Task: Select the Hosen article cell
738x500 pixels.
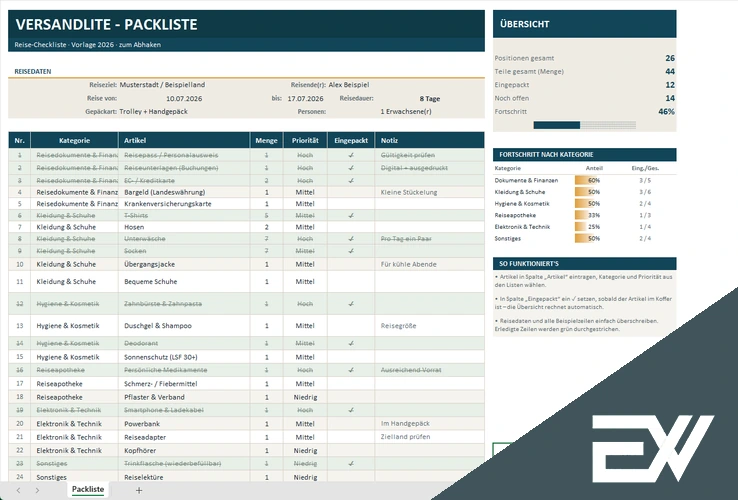Action: (x=184, y=227)
